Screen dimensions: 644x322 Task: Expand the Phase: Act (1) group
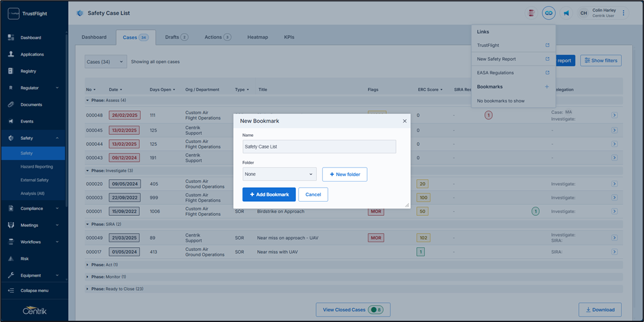click(x=87, y=265)
